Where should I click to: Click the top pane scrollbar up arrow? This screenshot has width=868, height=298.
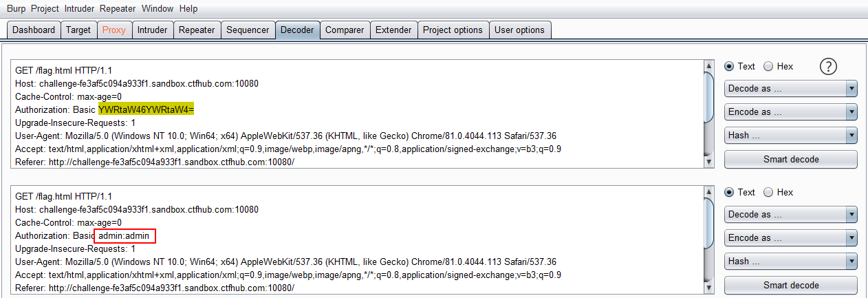pos(708,65)
